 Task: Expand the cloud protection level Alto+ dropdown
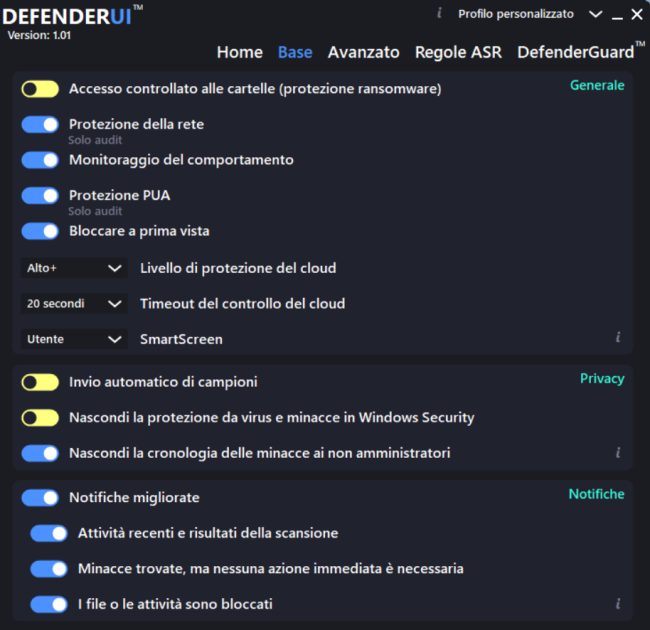(x=74, y=268)
